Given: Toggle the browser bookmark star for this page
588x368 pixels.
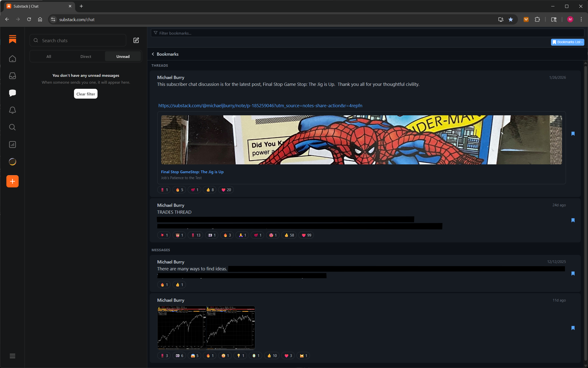Looking at the screenshot, I should tap(511, 19).
